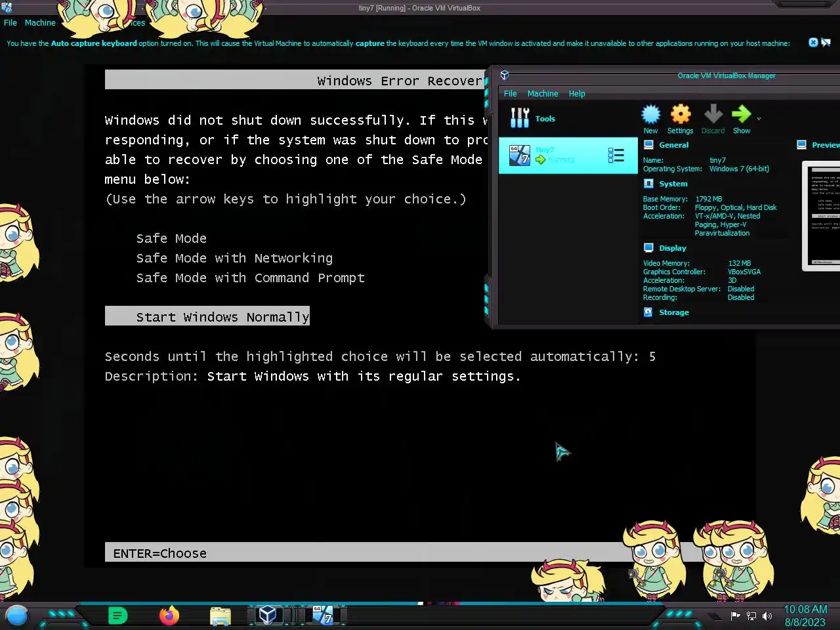Click the General section monitor icon
840x630 pixels.
coord(649,145)
